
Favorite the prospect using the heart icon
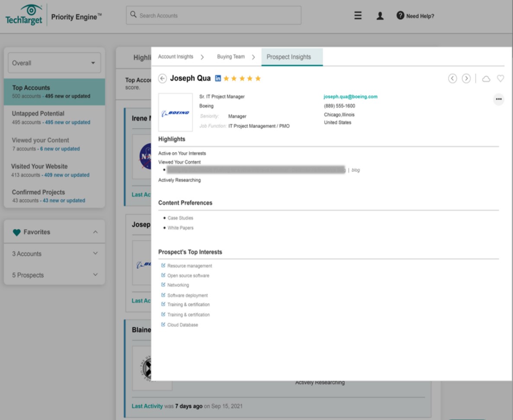[500, 79]
